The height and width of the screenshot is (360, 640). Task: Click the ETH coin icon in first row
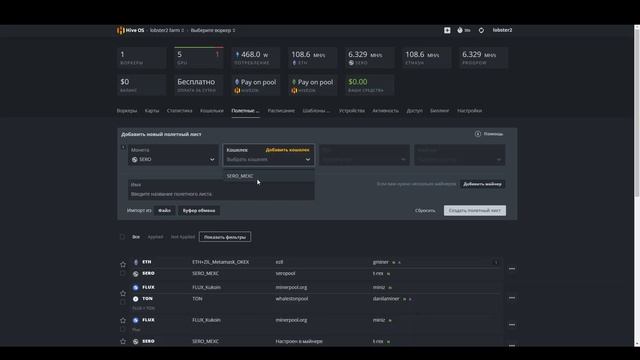click(x=136, y=262)
